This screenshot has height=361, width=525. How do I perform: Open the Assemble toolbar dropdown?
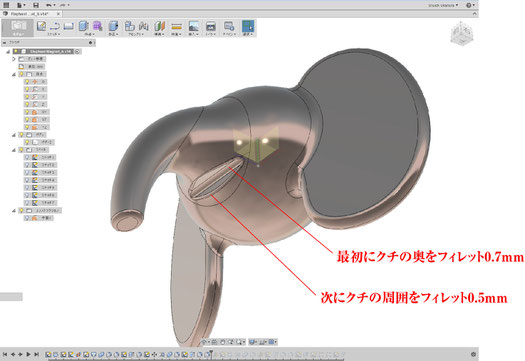pos(136,34)
